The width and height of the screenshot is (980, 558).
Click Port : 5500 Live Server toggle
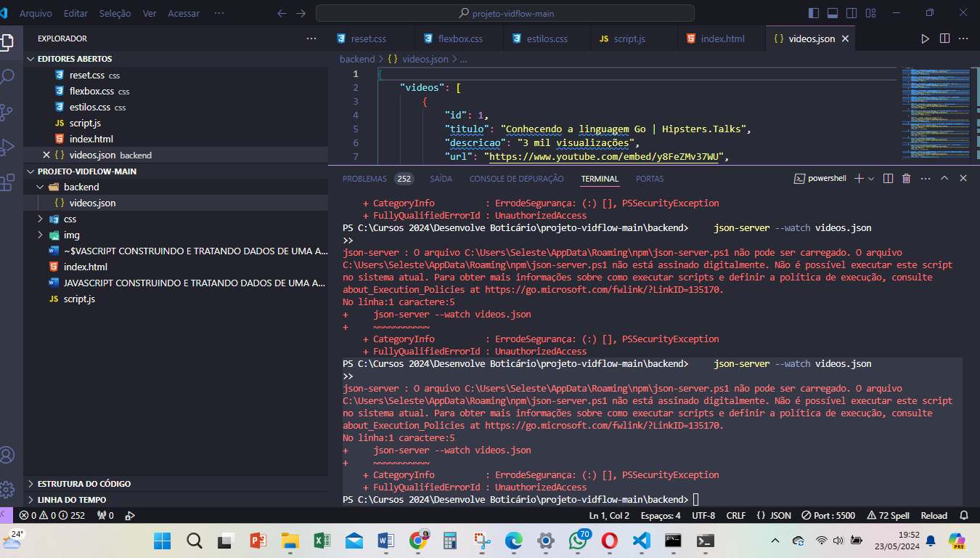828,516
